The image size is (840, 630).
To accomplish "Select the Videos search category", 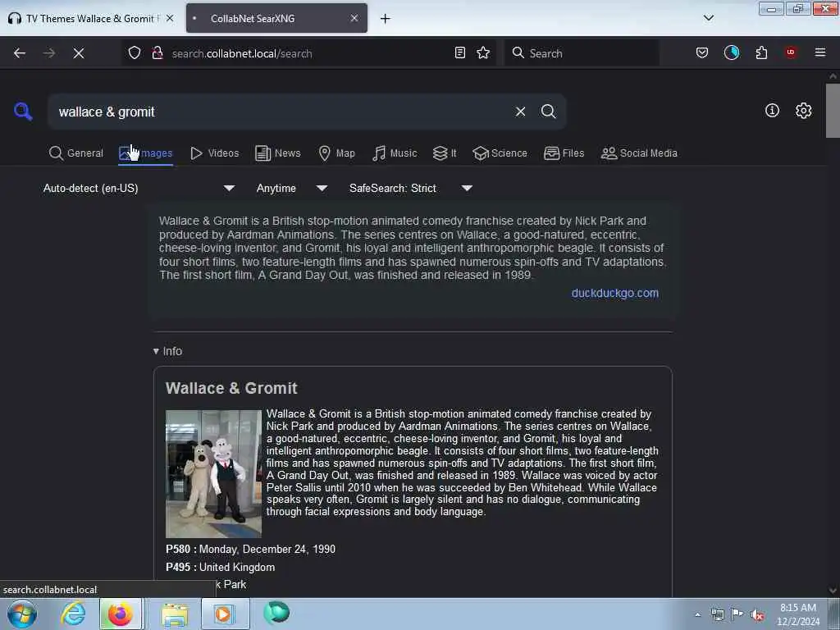I will point(215,153).
